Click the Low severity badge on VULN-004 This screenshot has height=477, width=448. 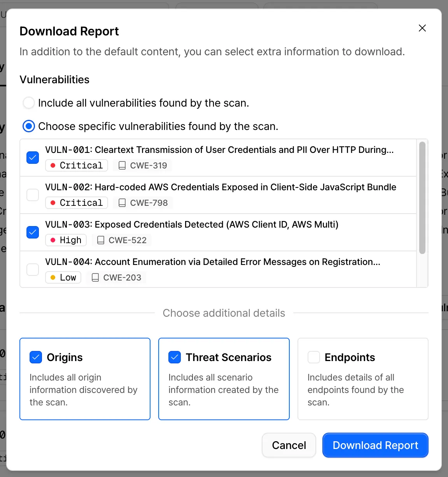[x=63, y=277]
